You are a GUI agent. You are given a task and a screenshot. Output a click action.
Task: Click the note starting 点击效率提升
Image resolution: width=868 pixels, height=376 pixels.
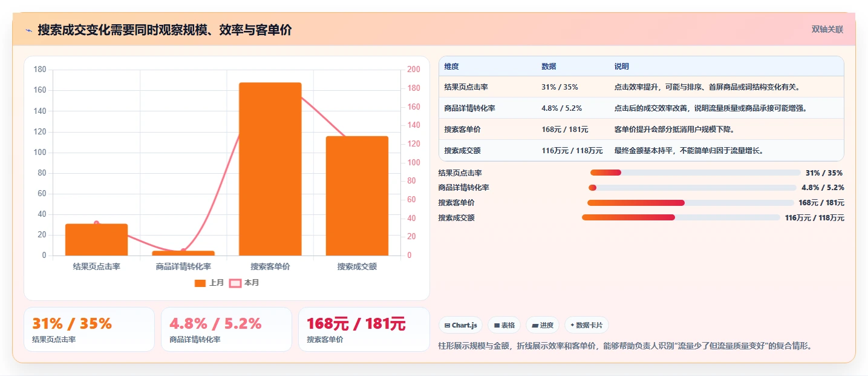click(707, 87)
